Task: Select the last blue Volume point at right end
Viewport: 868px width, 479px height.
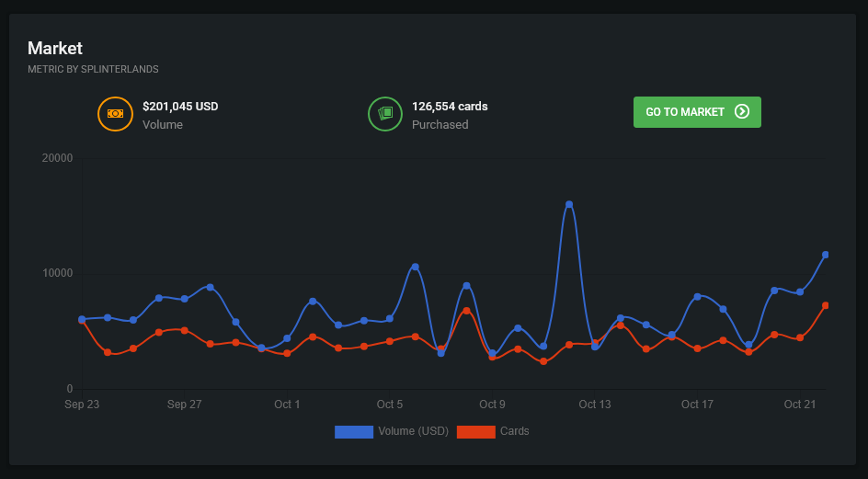Action: pos(826,255)
